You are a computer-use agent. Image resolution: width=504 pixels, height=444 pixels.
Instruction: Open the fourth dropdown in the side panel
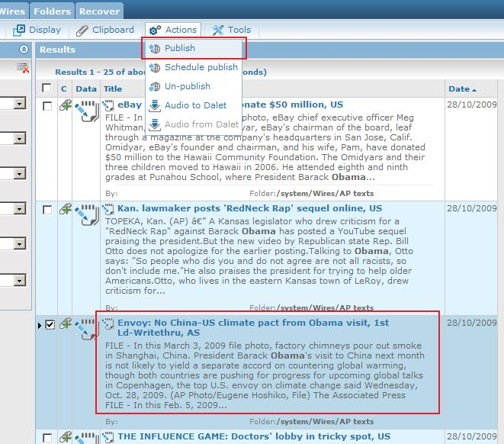coord(19,209)
